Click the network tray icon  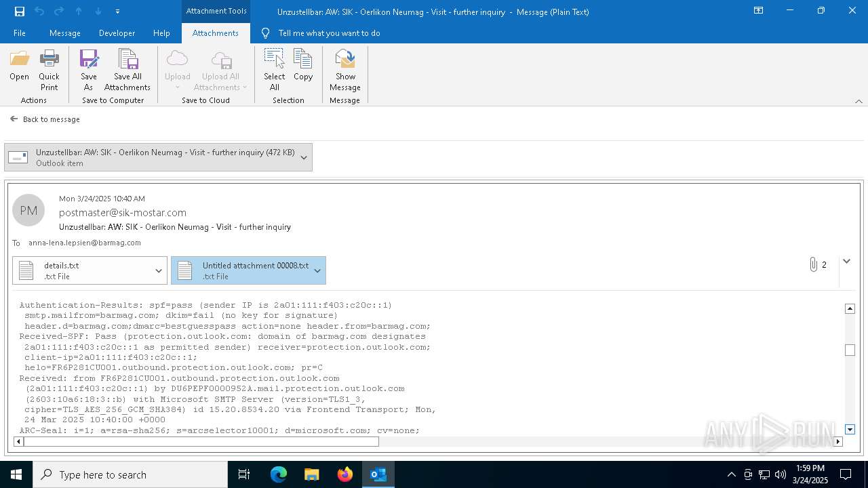764,474
